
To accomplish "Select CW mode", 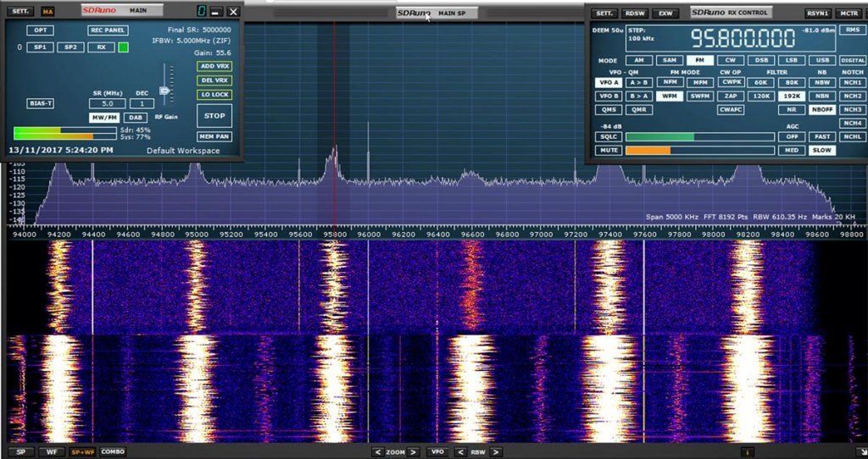I will tap(730, 60).
